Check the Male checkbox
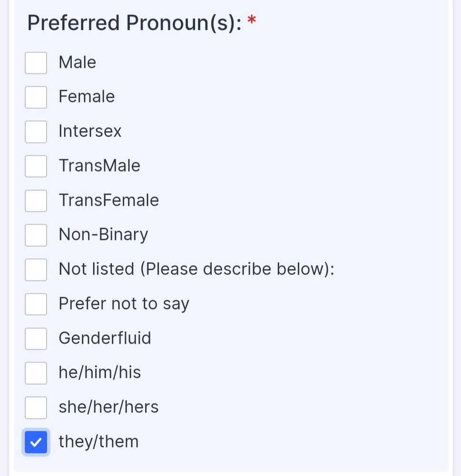Image resolution: width=461 pixels, height=476 pixels. pyautogui.click(x=36, y=62)
